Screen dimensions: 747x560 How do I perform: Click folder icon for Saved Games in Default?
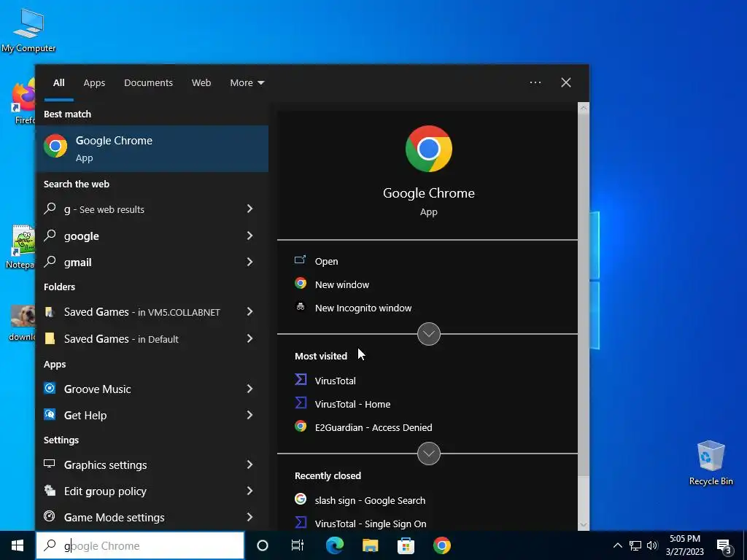click(x=50, y=338)
